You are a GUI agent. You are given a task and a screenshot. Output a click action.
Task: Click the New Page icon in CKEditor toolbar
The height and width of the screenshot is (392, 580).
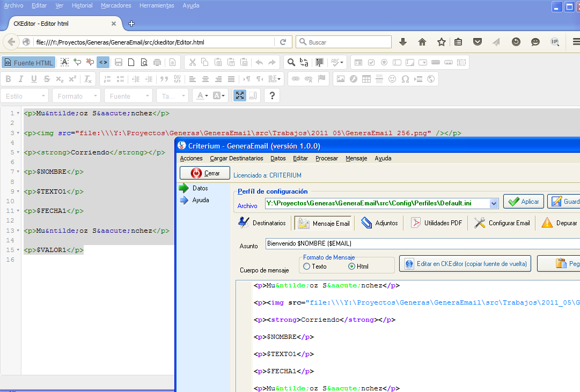[x=131, y=63]
